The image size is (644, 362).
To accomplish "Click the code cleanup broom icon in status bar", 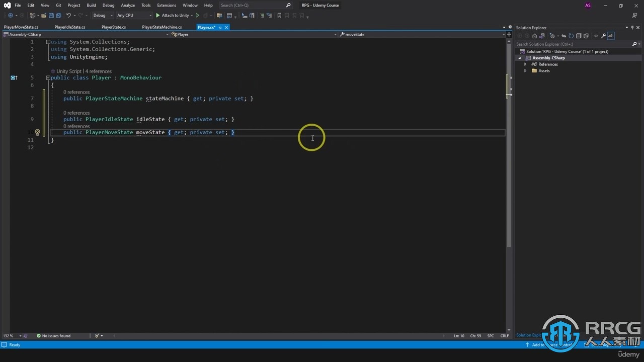I will pyautogui.click(x=98, y=336).
